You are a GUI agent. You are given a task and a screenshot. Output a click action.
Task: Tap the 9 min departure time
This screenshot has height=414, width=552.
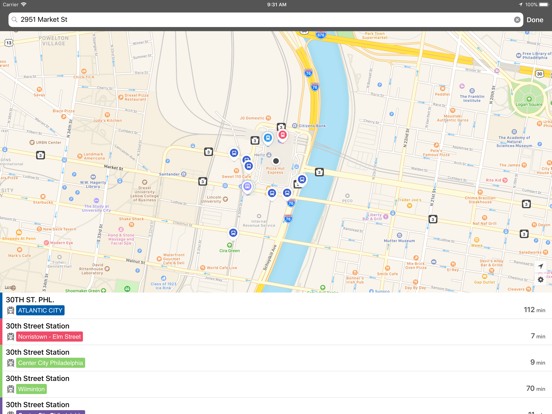click(538, 362)
